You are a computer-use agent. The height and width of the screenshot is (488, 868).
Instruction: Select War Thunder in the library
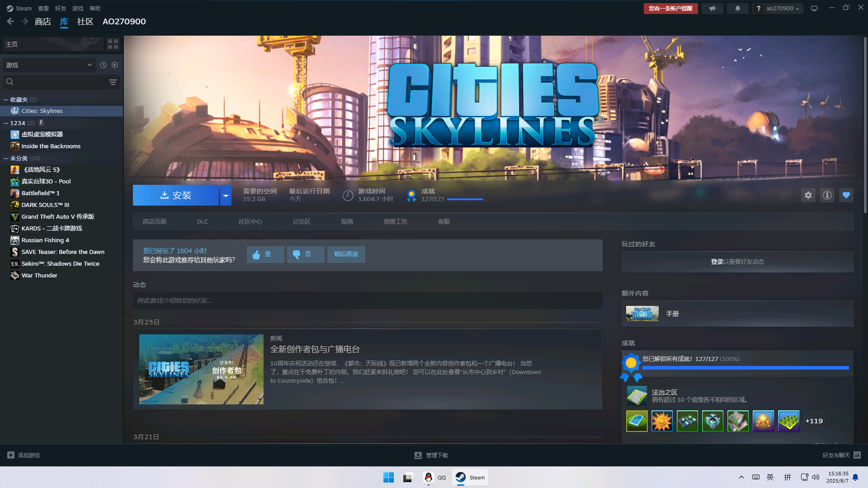(x=61, y=276)
